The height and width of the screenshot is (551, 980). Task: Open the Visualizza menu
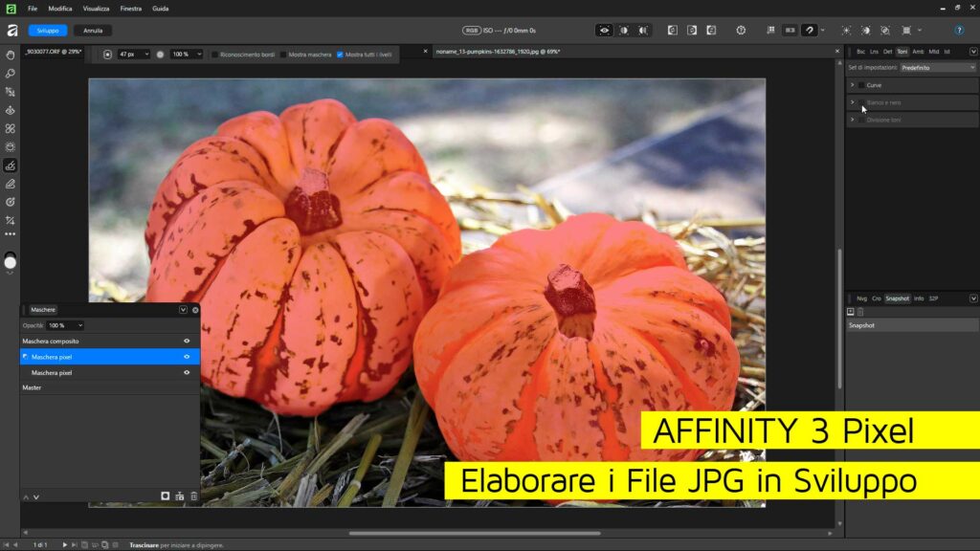point(97,9)
